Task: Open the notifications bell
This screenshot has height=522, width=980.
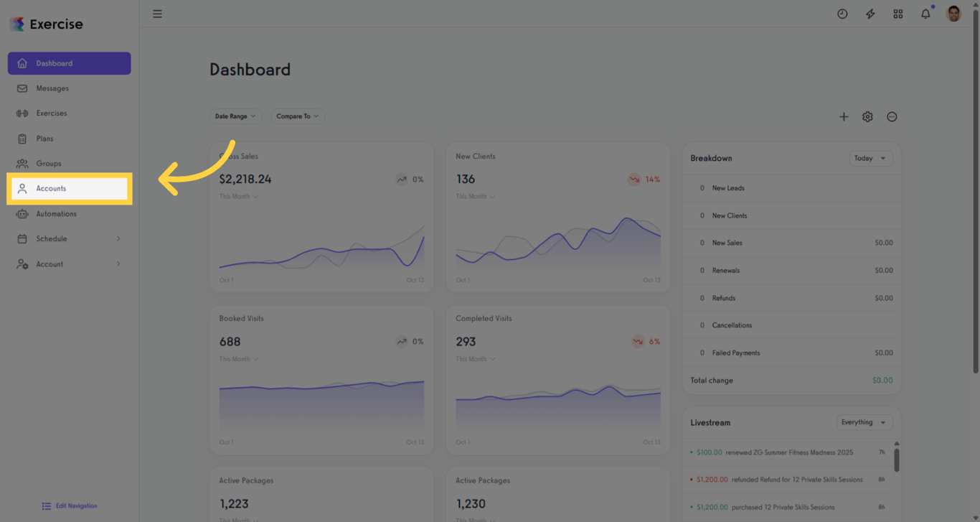Action: pos(925,14)
